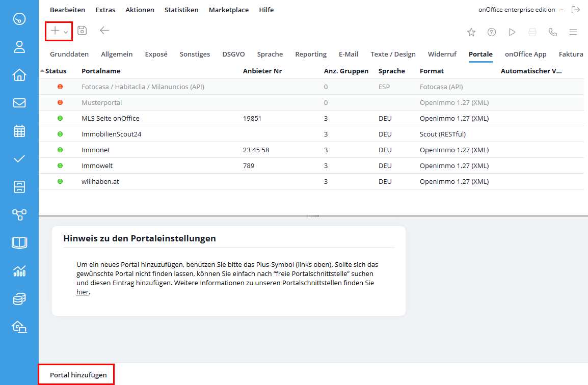Open the open book icon in sidebar
This screenshot has height=385, width=588.
tap(19, 242)
